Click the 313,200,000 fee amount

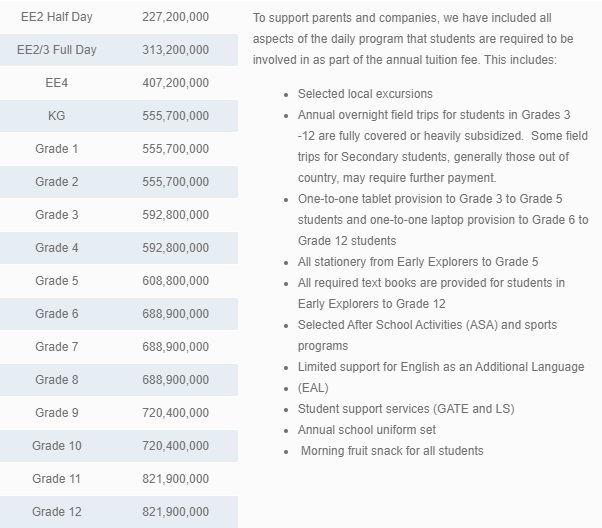click(176, 50)
